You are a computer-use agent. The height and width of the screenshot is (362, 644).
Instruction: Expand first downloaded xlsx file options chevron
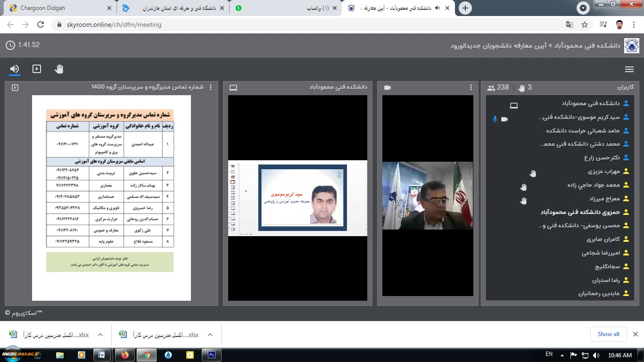100,335
